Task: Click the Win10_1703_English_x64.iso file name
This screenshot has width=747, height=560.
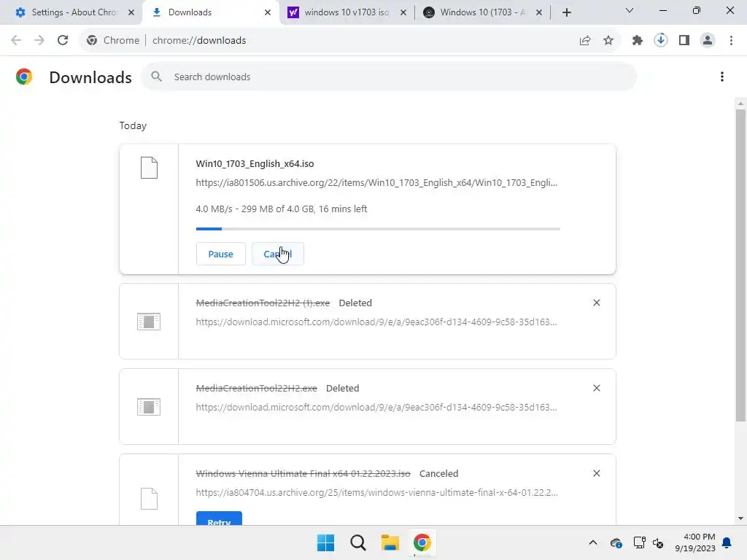Action: [x=255, y=164]
